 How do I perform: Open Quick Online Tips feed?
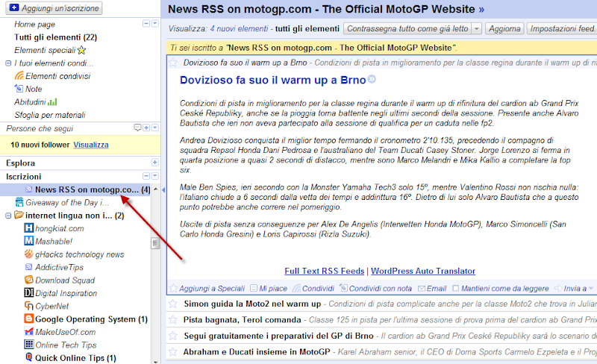tap(70, 358)
